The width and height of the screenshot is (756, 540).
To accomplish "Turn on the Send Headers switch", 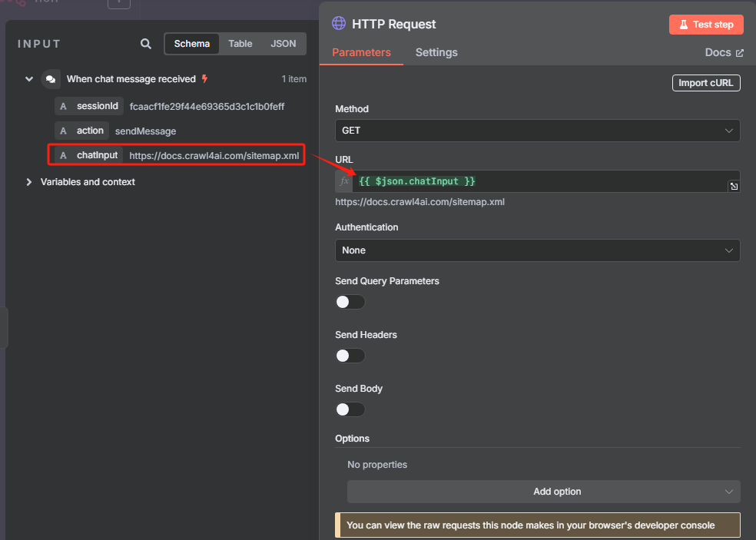I will [350, 356].
